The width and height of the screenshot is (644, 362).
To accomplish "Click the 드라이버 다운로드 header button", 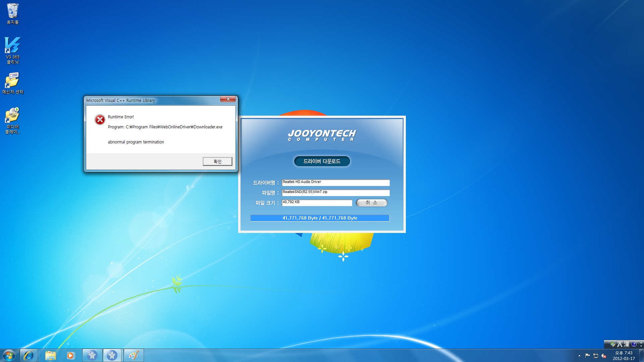I will (x=322, y=161).
